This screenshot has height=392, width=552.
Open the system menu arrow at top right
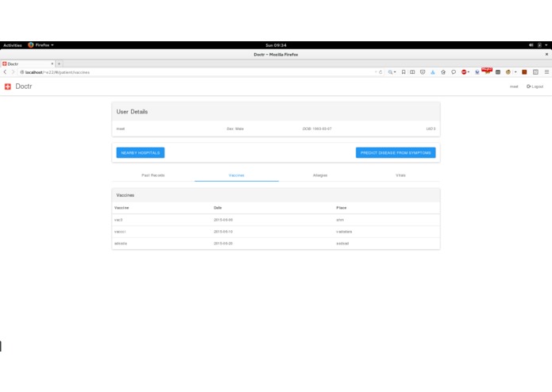(546, 45)
